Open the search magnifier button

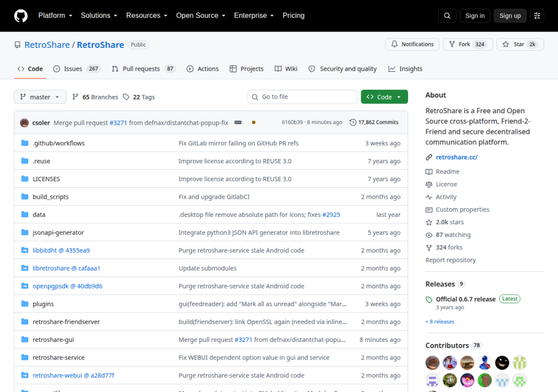447,16
